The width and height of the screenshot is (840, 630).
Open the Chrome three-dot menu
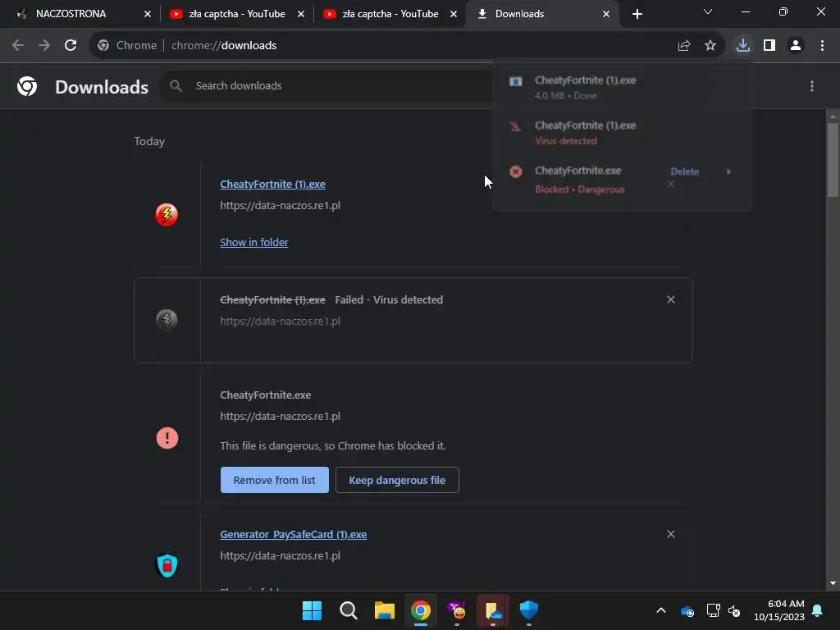tap(822, 46)
